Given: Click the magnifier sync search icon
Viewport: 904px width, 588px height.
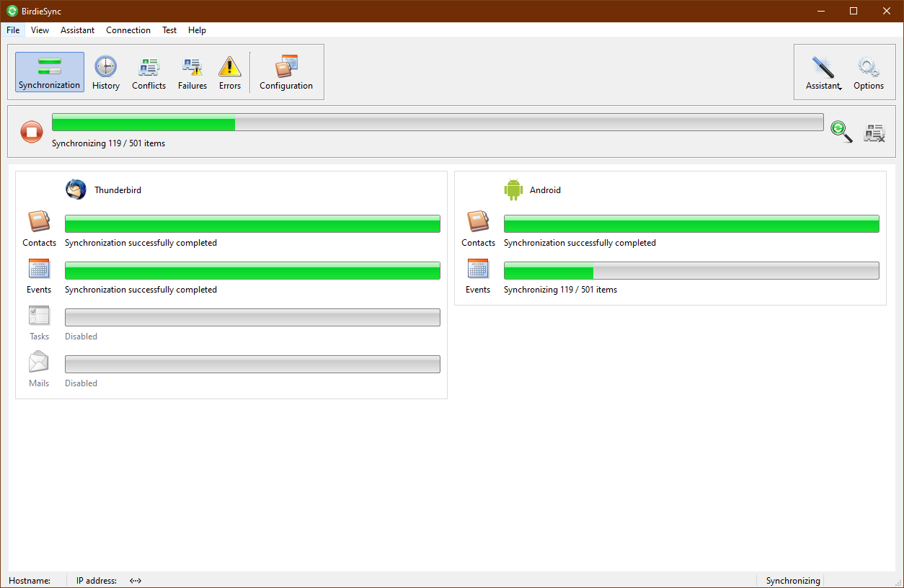Looking at the screenshot, I should [841, 132].
